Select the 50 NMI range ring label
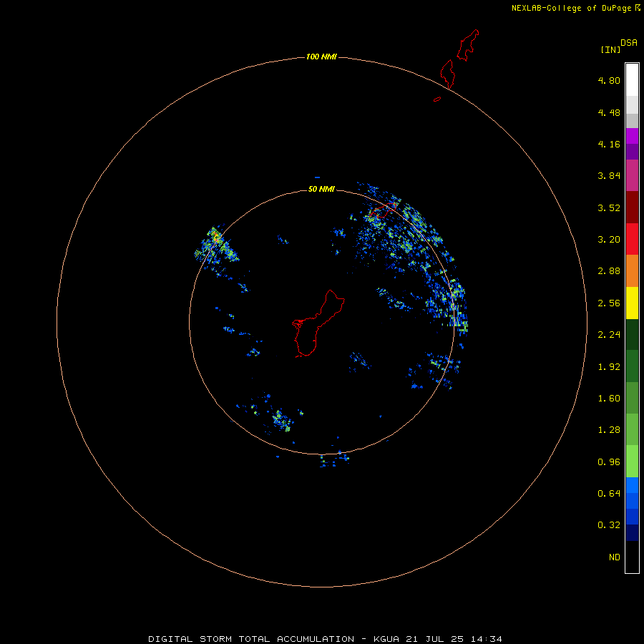The image size is (644, 644). point(321,189)
